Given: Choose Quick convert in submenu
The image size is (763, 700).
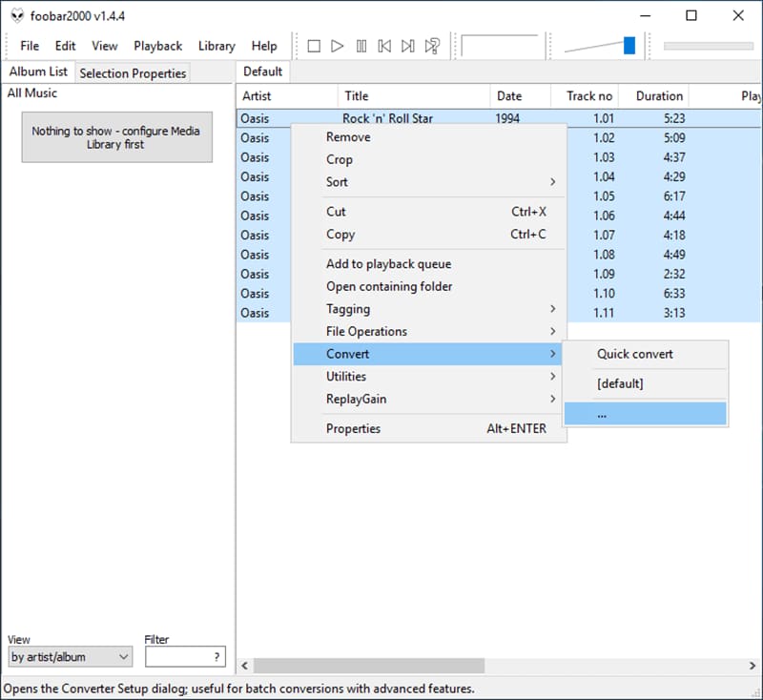Looking at the screenshot, I should tap(646, 354).
